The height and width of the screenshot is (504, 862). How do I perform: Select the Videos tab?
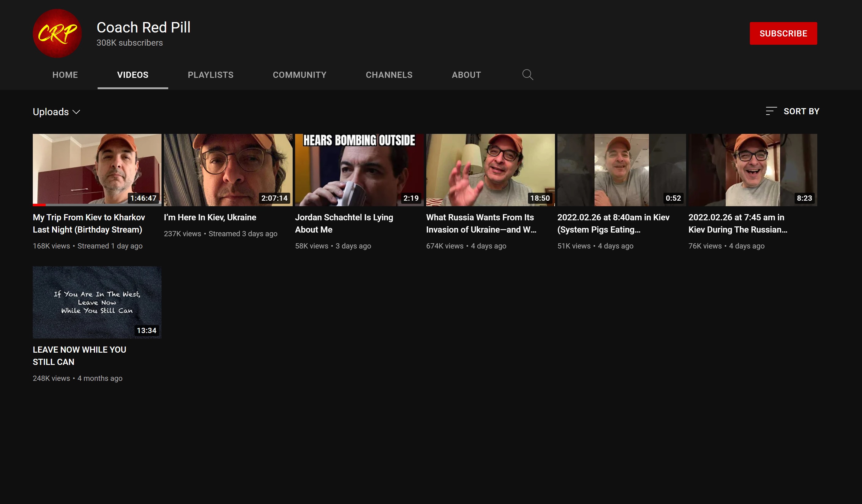133,75
